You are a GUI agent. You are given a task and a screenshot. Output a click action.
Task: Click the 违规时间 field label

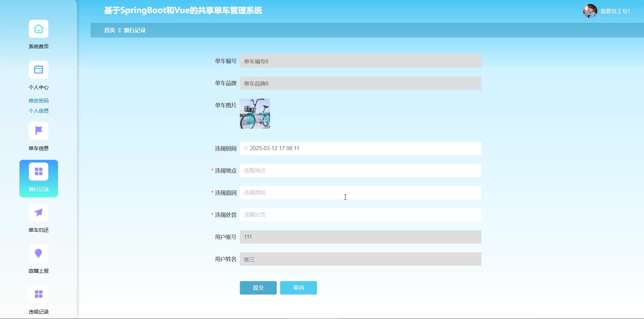(226, 148)
